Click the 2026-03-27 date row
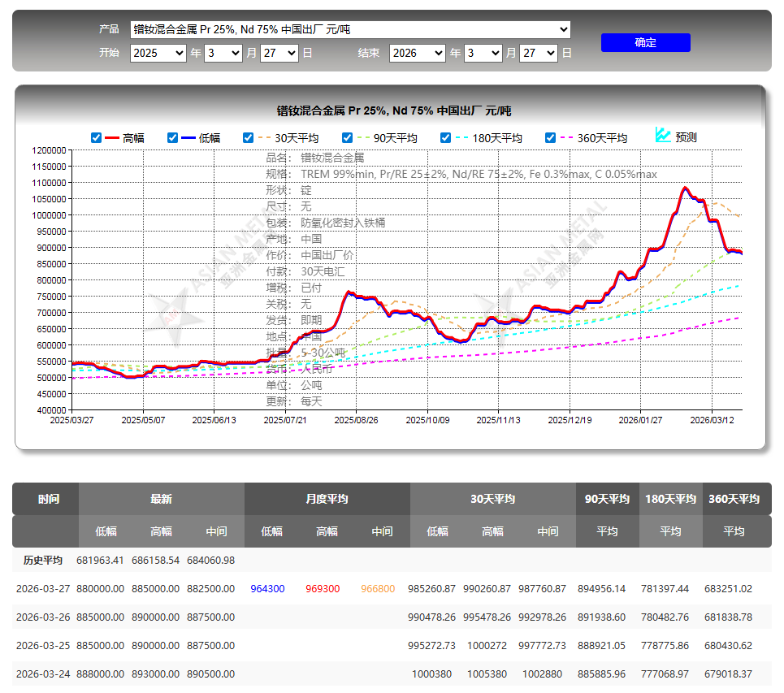This screenshot has height=693, width=784. (x=392, y=589)
